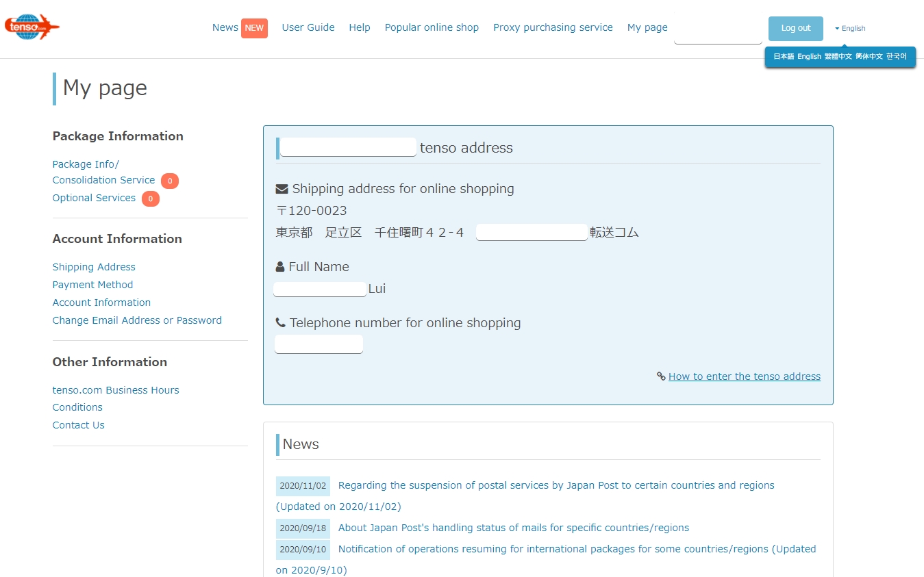Open Package Info/ Consolidation Service link

(x=104, y=172)
